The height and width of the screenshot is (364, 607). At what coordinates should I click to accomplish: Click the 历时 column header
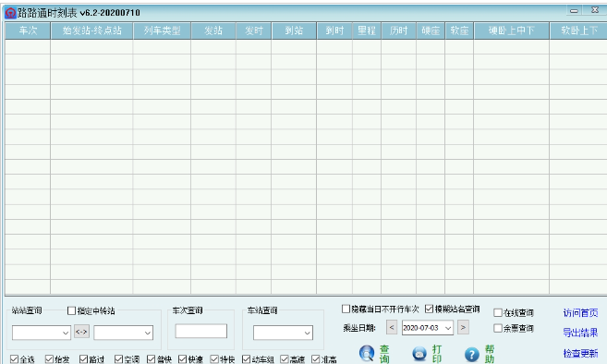[399, 30]
